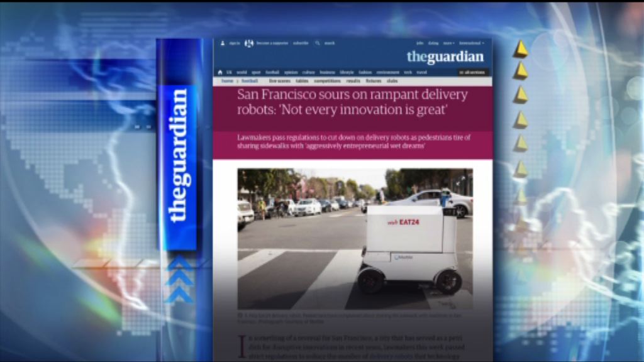Expand the 'more' dropdown in top bar
This screenshot has height=362, width=644.
[x=448, y=43]
